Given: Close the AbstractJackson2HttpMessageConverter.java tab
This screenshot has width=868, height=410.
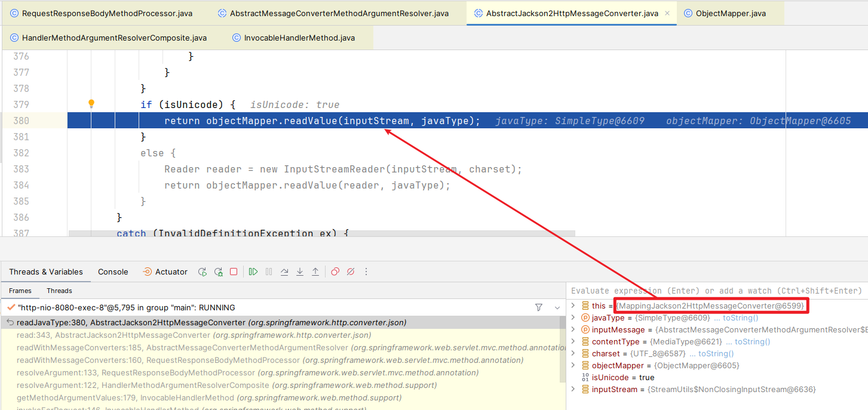Looking at the screenshot, I should pos(667,13).
